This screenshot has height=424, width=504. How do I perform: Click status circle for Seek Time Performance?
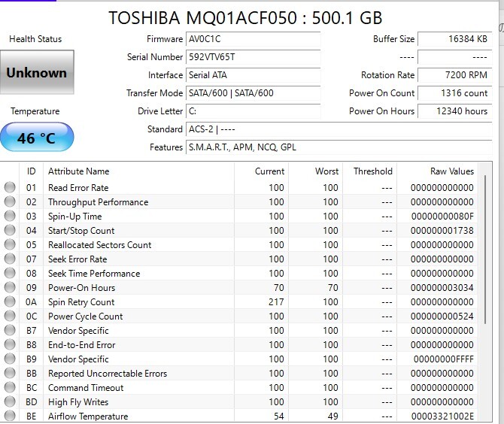[10, 273]
